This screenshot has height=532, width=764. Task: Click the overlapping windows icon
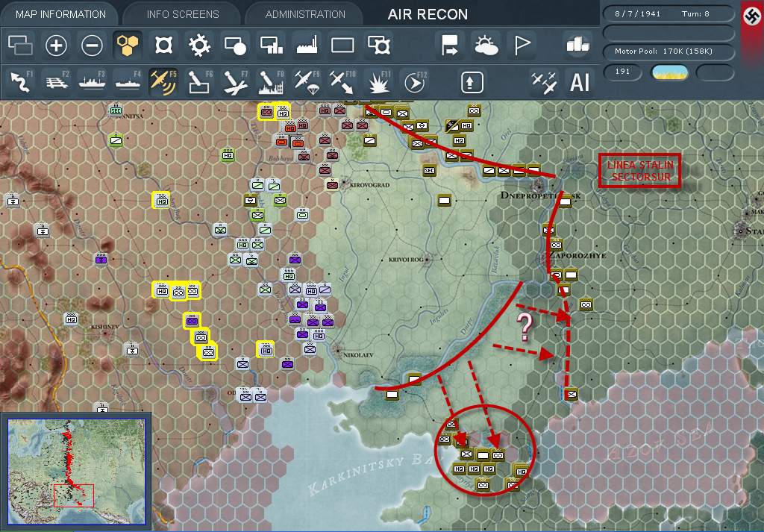click(x=20, y=46)
